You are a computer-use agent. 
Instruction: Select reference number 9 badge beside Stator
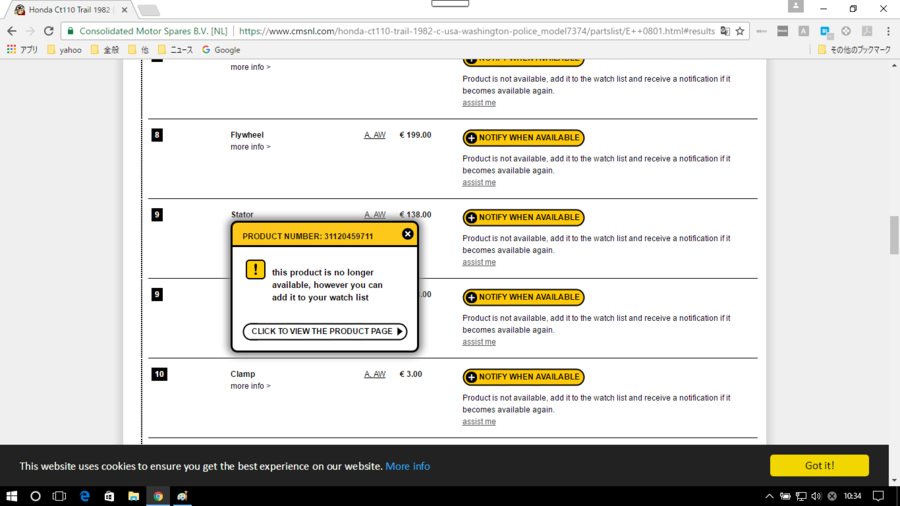[157, 215]
